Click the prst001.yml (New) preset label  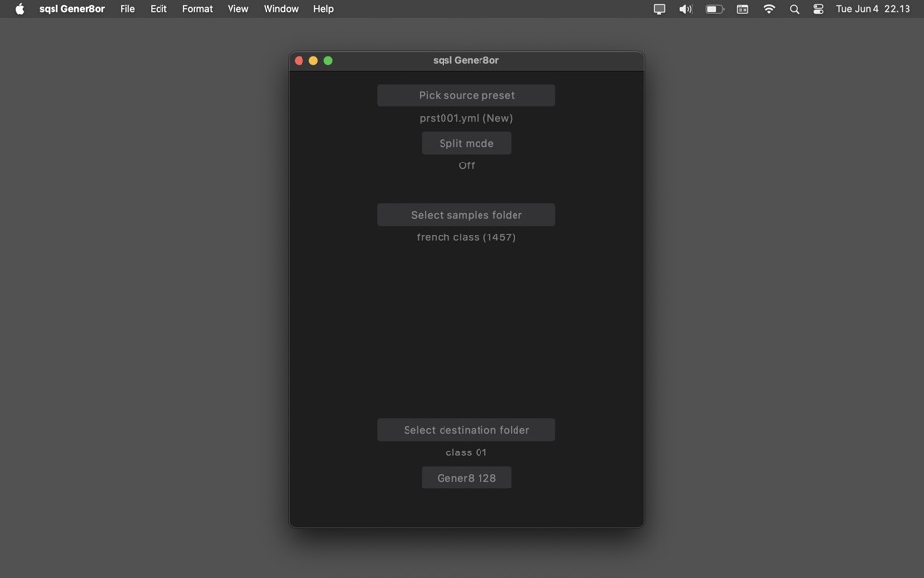[466, 118]
